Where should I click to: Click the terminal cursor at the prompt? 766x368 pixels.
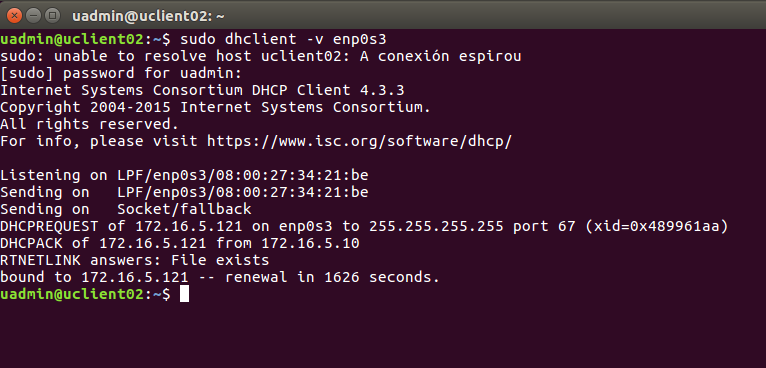click(184, 294)
